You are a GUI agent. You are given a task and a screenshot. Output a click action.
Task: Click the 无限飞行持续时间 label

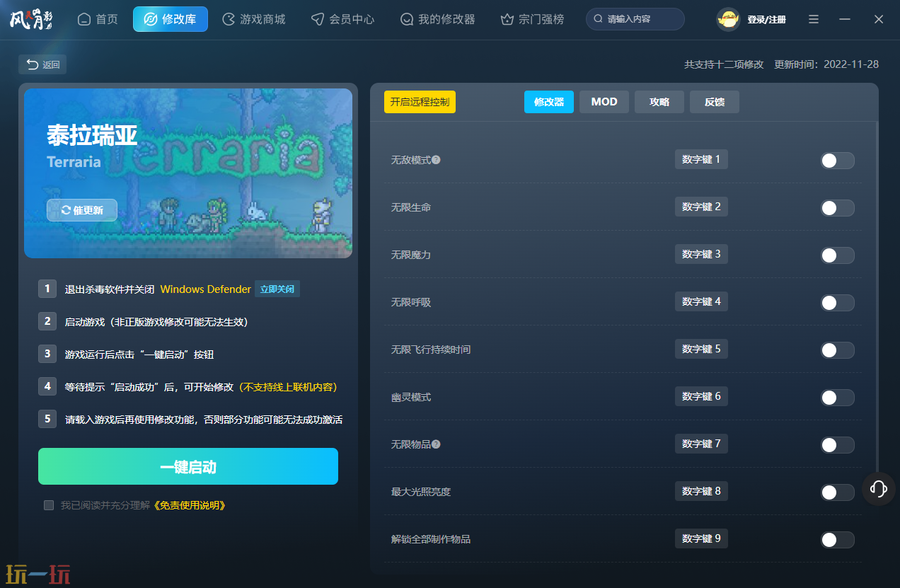point(431,350)
